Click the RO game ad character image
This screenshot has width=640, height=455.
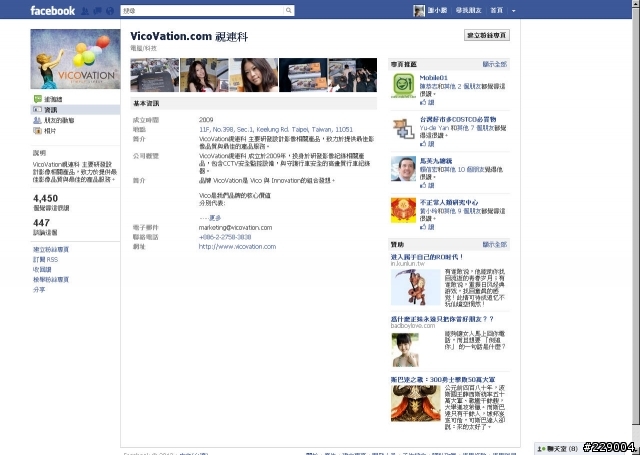pyautogui.click(x=416, y=287)
